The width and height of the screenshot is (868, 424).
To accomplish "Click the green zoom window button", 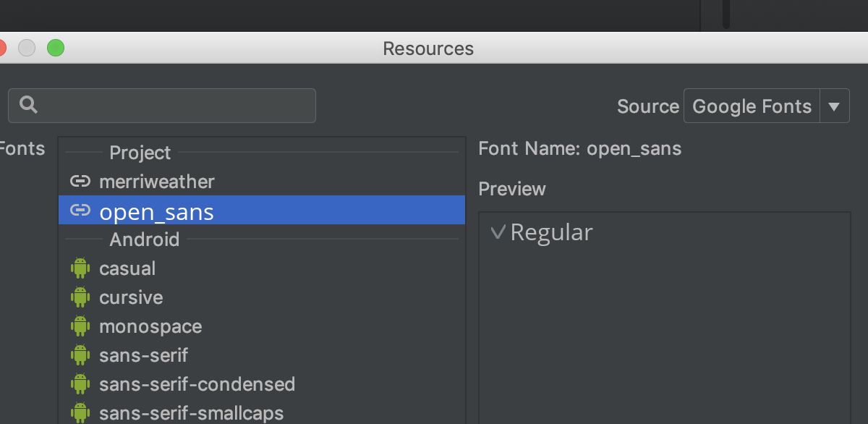I will point(56,48).
